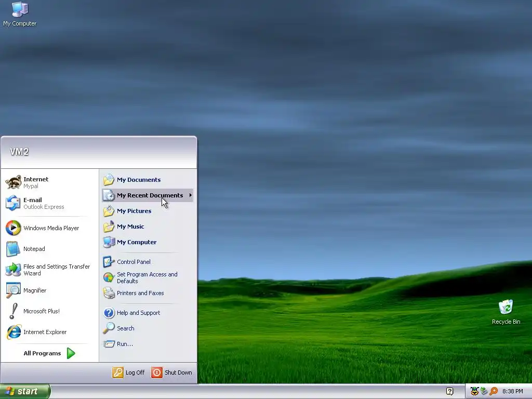Open Set Program Access and Defaults icon

coord(109,277)
